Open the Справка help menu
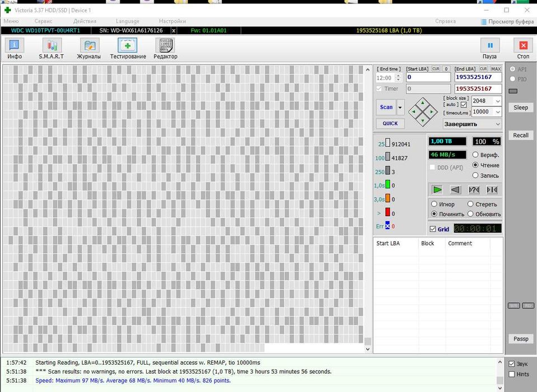 (445, 21)
